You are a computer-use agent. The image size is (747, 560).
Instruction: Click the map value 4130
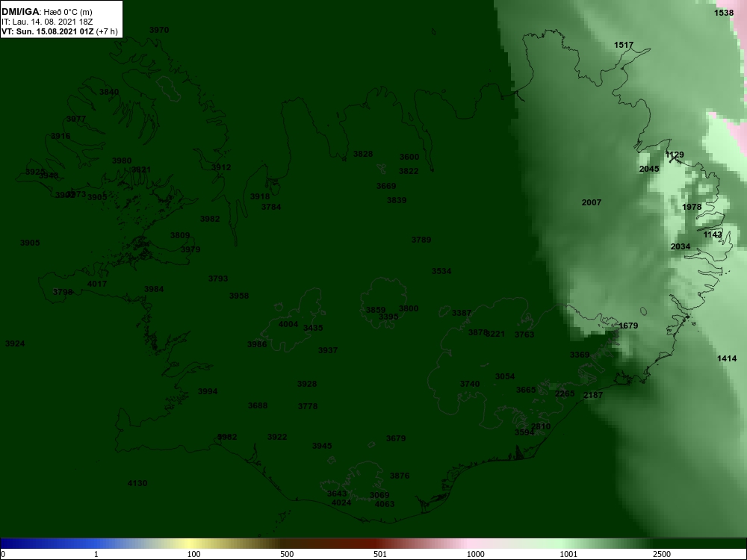[x=137, y=483]
